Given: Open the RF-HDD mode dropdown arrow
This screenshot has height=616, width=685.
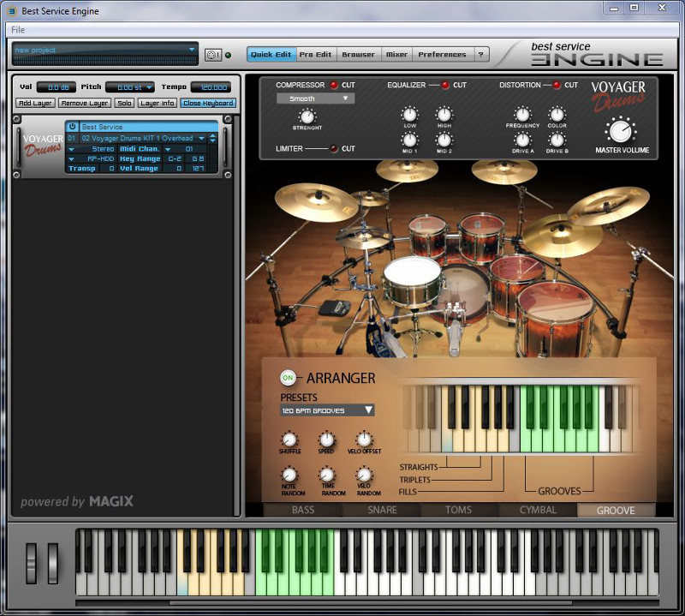Looking at the screenshot, I should 72,158.
